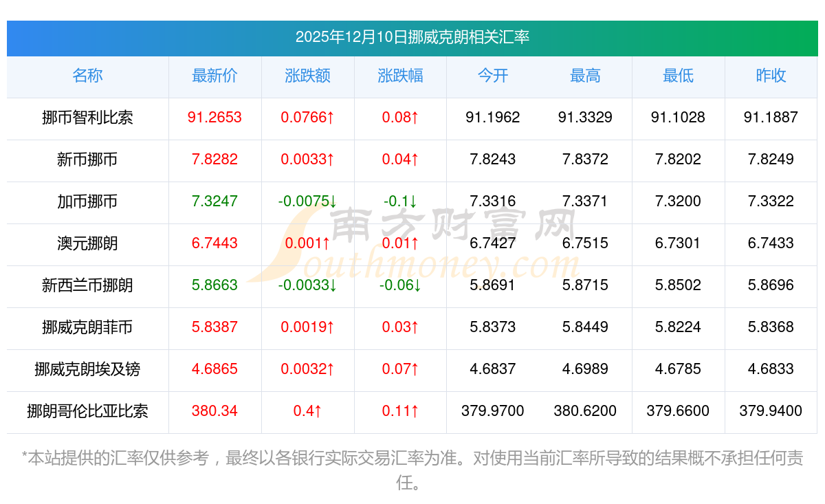Image resolution: width=825 pixels, height=504 pixels.
Task: Click the 名称 column header
Action: click(x=87, y=76)
